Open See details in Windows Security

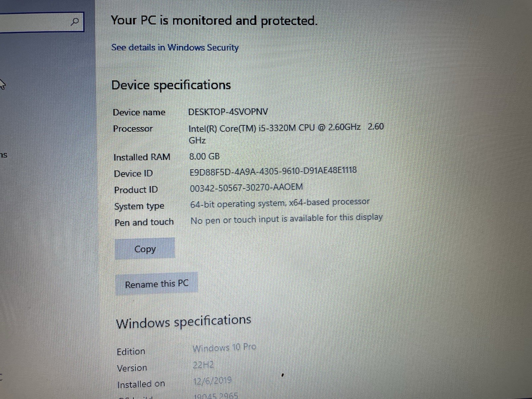point(175,48)
